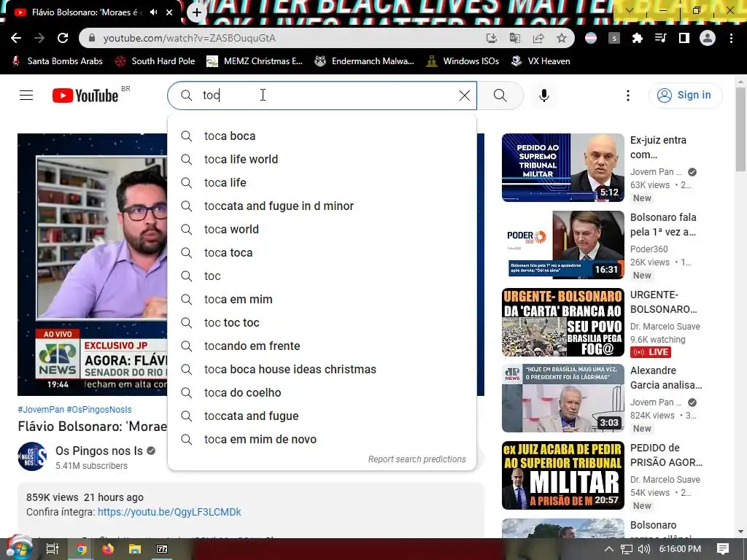Launch Firefox from the taskbar
Screen dimensions: 747x560
(x=108, y=549)
